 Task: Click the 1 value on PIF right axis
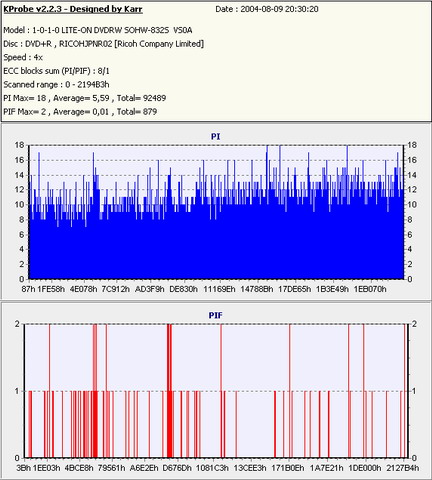414,391
